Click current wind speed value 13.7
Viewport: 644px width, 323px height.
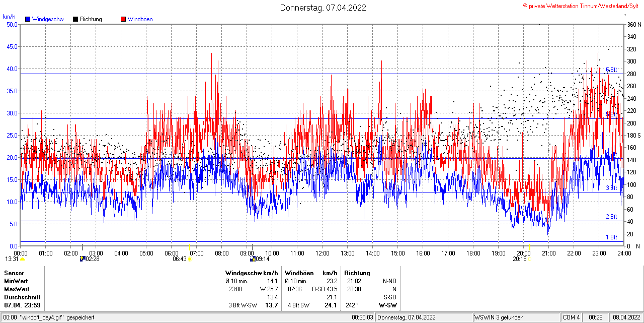coord(272,305)
